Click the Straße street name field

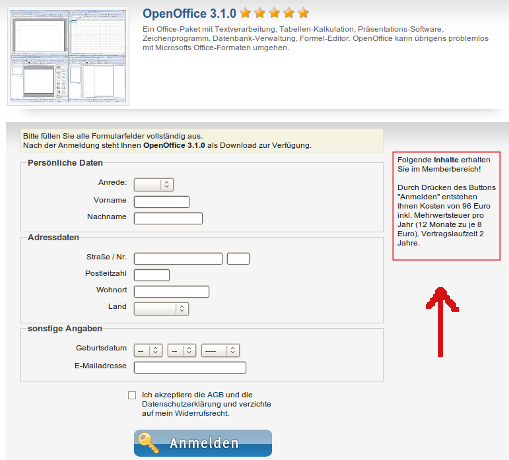178,259
